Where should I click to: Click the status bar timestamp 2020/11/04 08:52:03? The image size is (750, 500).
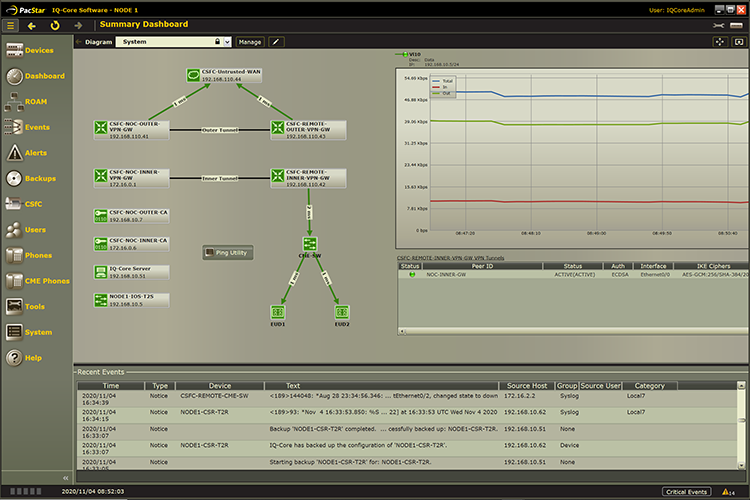point(93,491)
